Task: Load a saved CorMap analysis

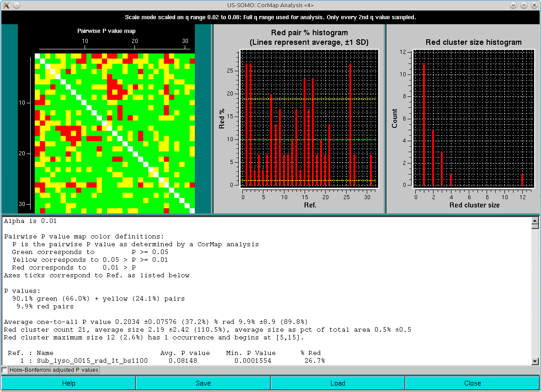Action: click(x=337, y=383)
